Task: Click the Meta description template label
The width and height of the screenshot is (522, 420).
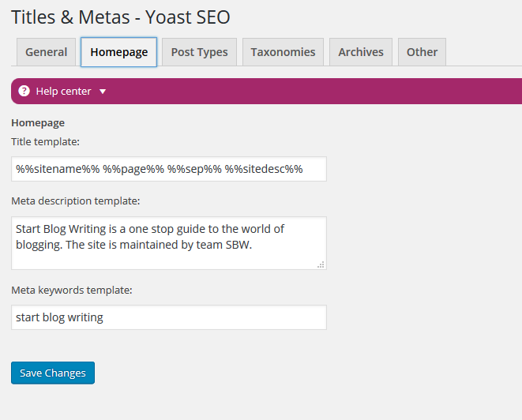Action: (76, 201)
